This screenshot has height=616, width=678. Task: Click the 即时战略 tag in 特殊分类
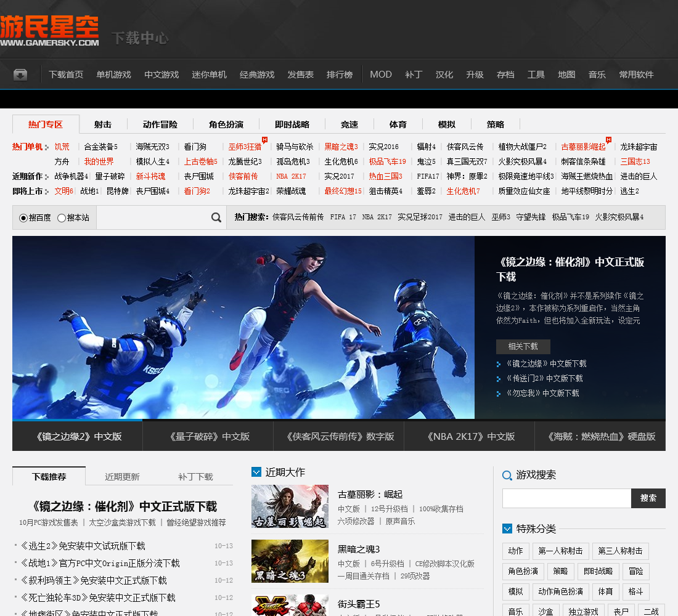click(598, 571)
